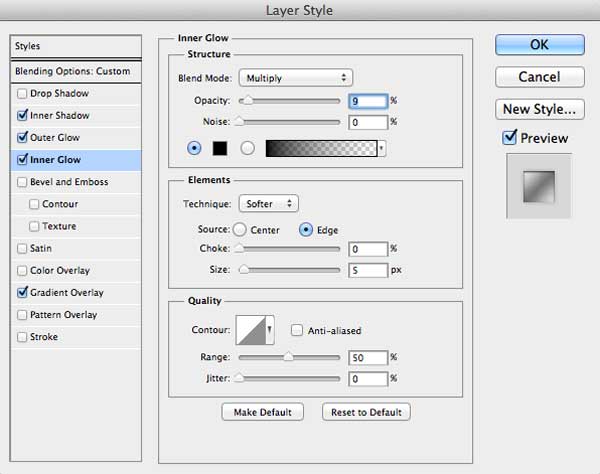Click the New Style... button
Image resolution: width=600 pixels, height=474 pixels.
pos(540,109)
